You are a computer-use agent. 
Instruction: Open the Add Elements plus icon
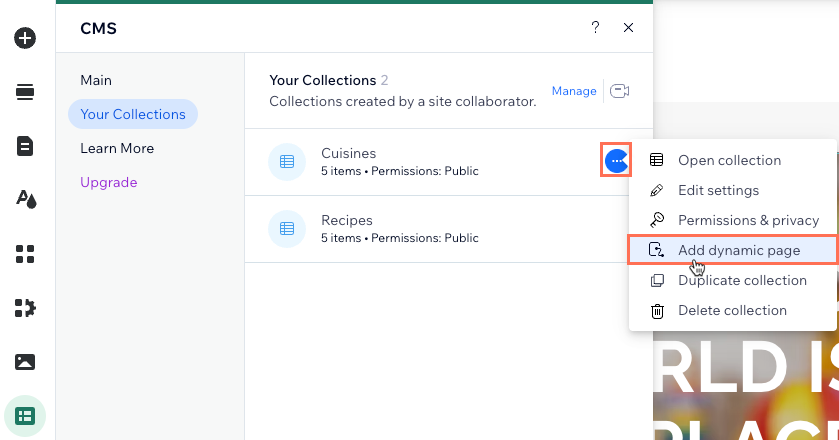pos(25,38)
